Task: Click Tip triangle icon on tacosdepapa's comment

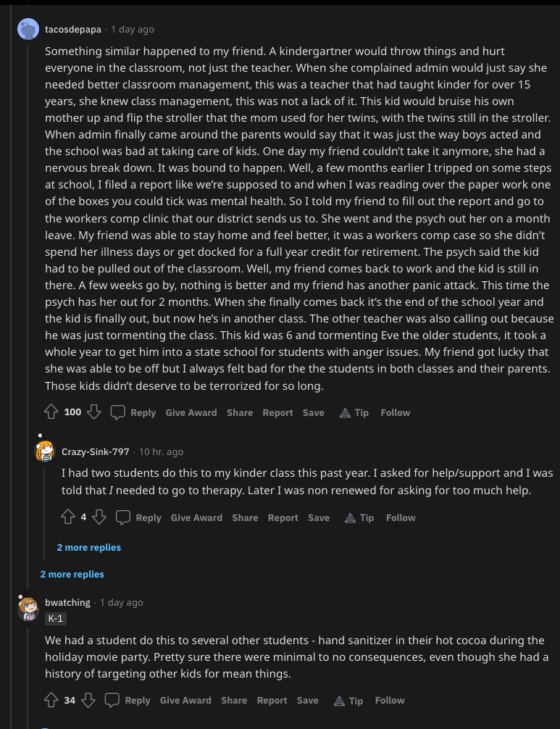Action: pyautogui.click(x=345, y=413)
